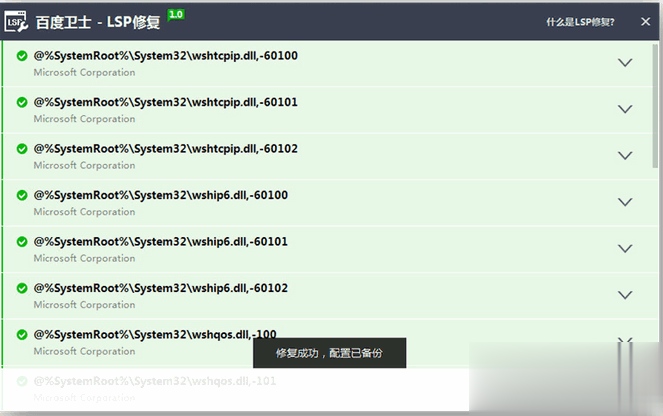Select the @%SystemRoot%\System32\wship6.dll,-60101 entry text
The image size is (663, 416).
coord(161,242)
